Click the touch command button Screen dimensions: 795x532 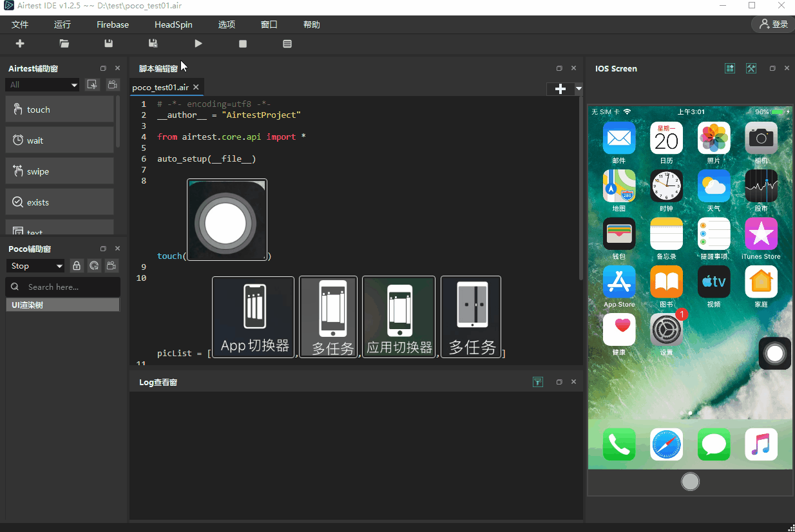[60, 109]
